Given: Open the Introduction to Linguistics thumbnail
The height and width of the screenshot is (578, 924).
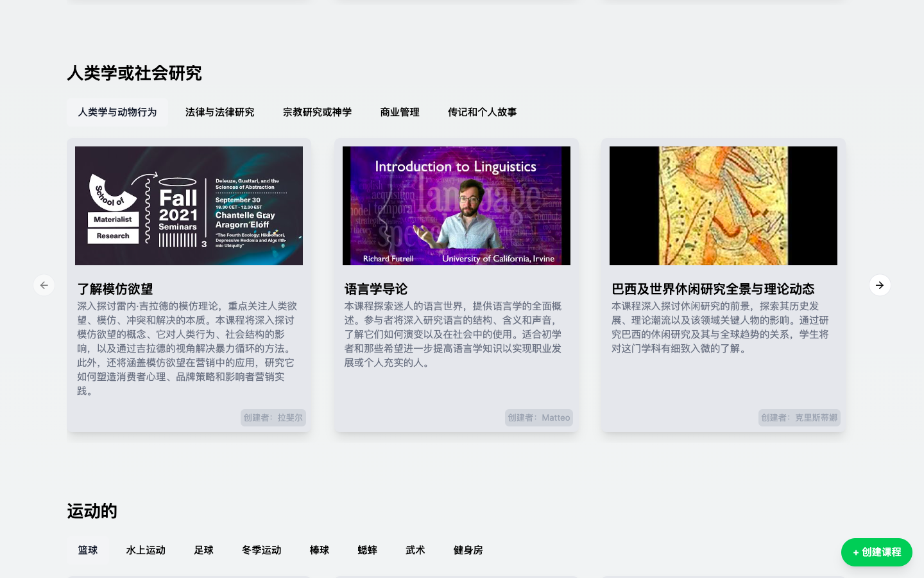Looking at the screenshot, I should tap(456, 206).
